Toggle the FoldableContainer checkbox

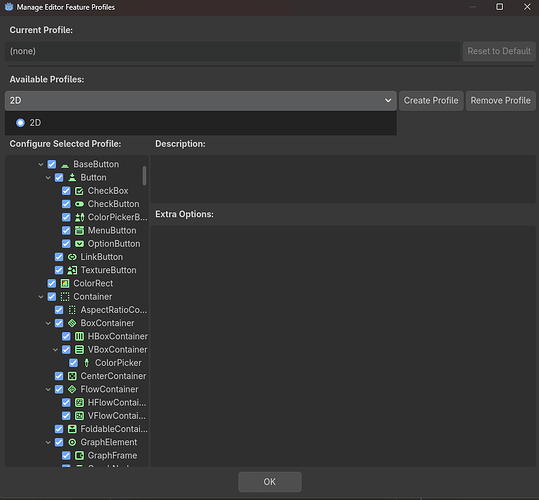(59, 429)
